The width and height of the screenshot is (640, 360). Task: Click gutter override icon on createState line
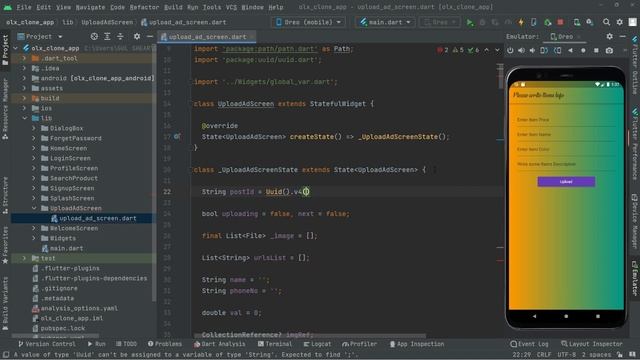pos(177,136)
